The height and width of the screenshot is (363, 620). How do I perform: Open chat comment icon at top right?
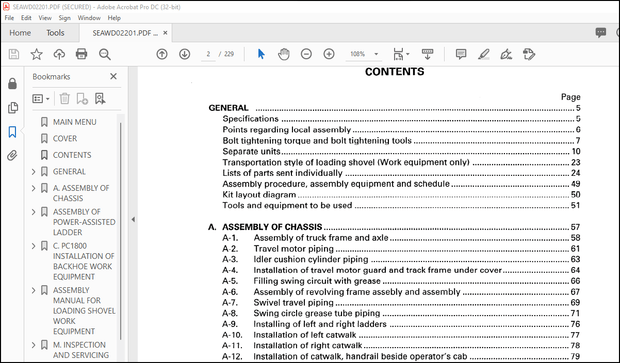[601, 32]
